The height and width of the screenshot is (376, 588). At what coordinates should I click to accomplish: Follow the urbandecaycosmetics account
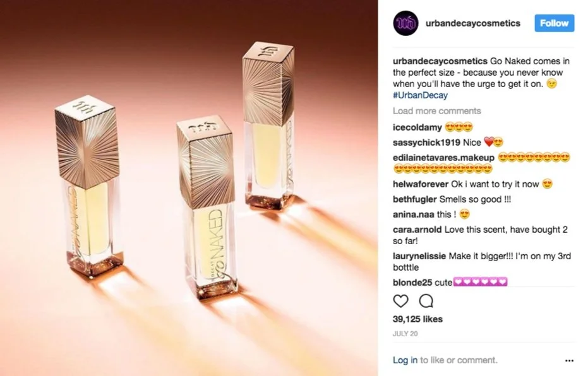click(555, 23)
